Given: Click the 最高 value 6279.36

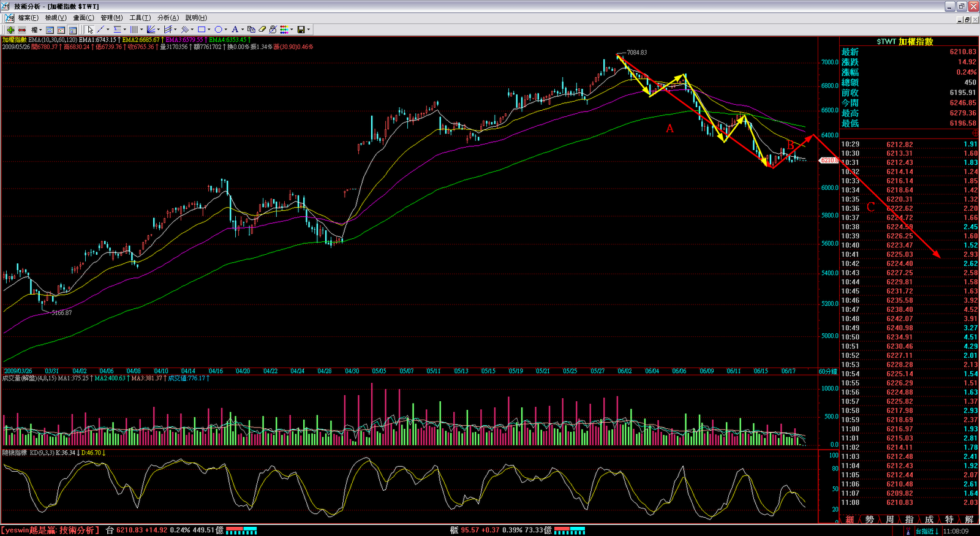Looking at the screenshot, I should click(963, 113).
